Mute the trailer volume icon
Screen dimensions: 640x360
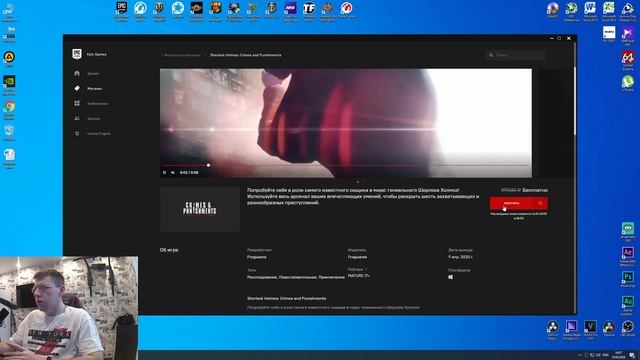tap(173, 173)
